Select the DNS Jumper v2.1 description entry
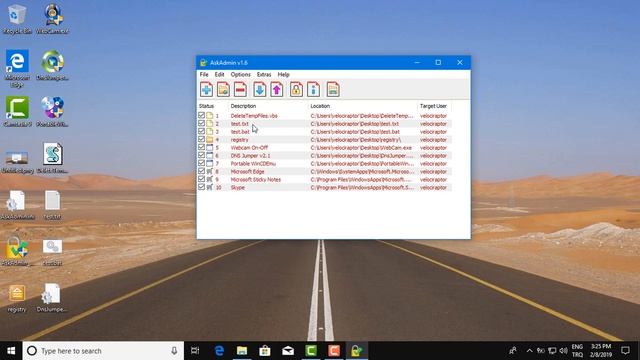Screen dimensions: 640x360 coord(250,156)
